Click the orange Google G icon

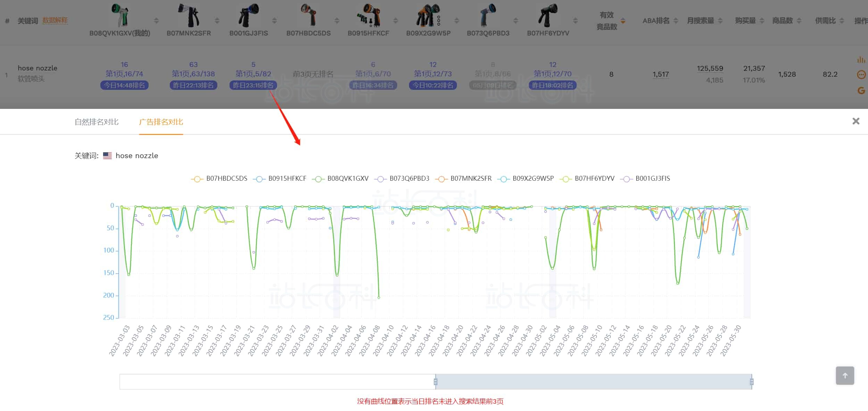pos(861,91)
